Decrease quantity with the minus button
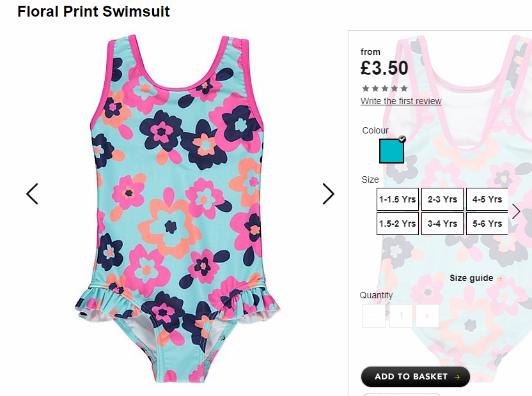532x396 pixels. (x=373, y=316)
